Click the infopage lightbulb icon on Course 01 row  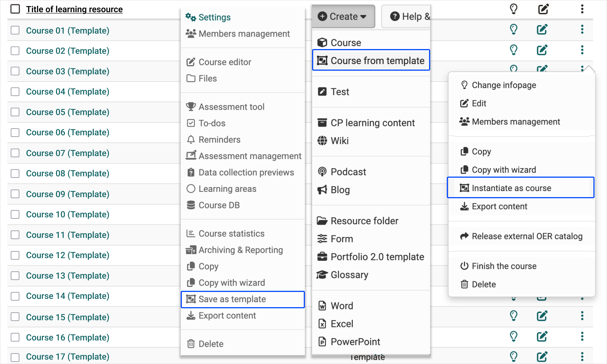[x=514, y=29]
